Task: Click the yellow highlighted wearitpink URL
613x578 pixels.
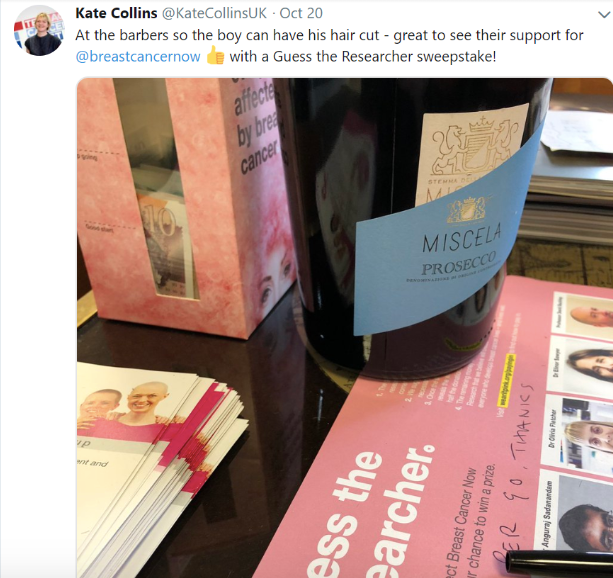Action: 506,380
